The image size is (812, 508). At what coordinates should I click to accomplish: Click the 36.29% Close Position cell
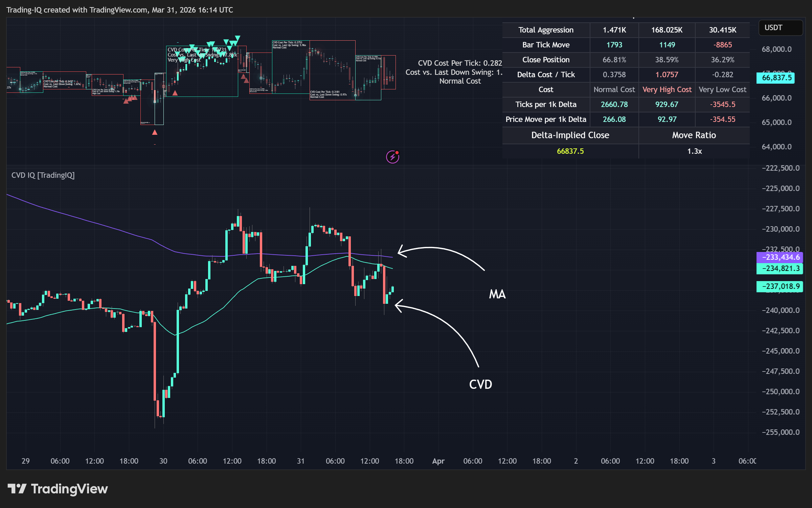click(722, 60)
